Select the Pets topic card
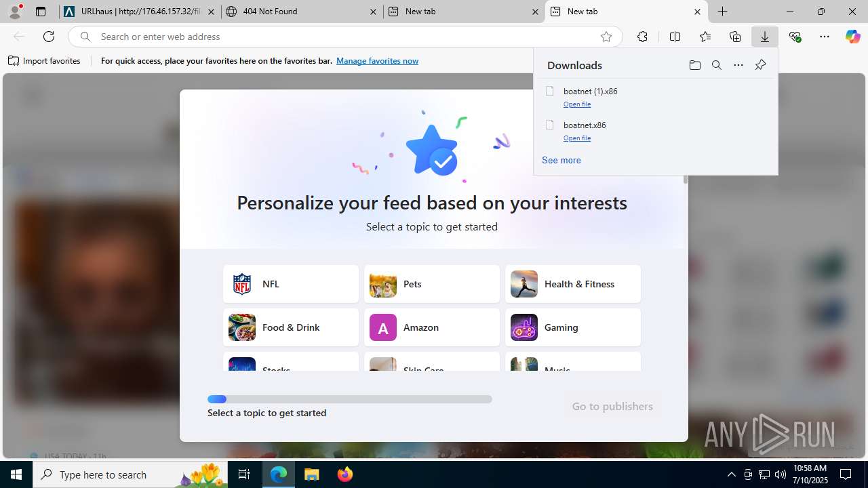The width and height of the screenshot is (868, 488). (432, 284)
